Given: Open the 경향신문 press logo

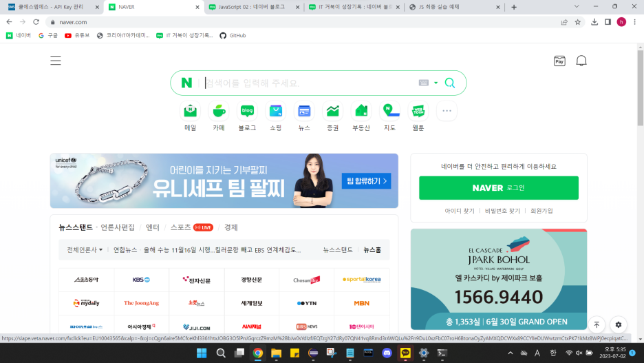Looking at the screenshot, I should (x=251, y=280).
